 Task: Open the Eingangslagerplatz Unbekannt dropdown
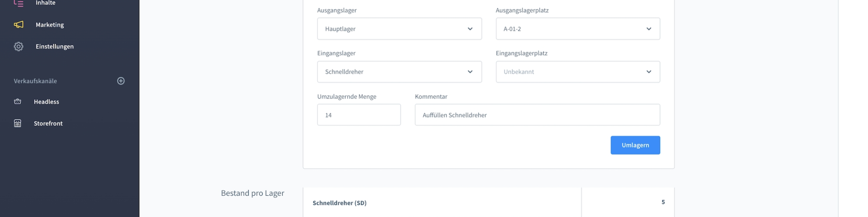click(577, 72)
